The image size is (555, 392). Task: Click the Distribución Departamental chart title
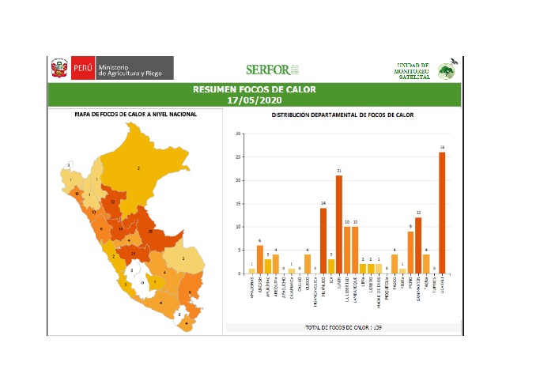(342, 115)
